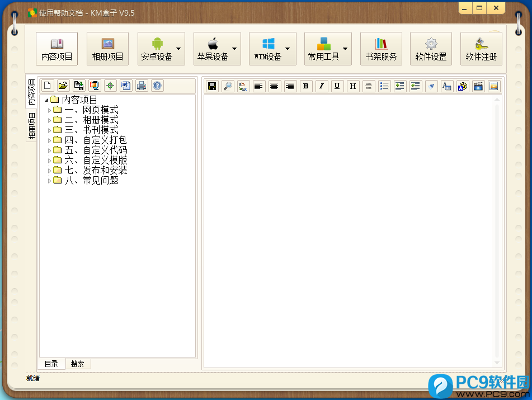Toggle italic formatting button

[321, 86]
